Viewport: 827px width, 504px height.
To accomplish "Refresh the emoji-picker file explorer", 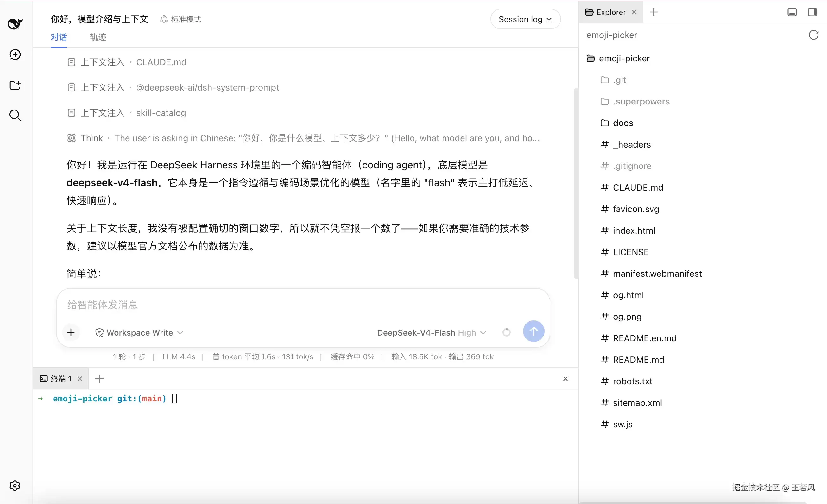I will coord(814,35).
